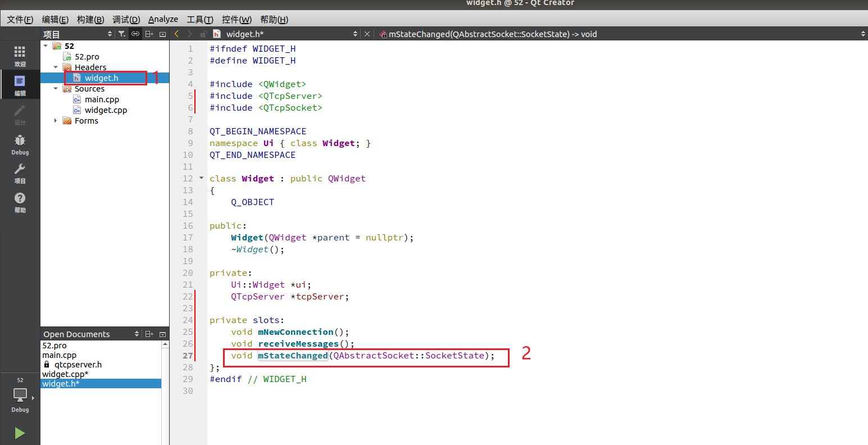Image resolution: width=868 pixels, height=445 pixels.
Task: Switch to 编辑 (Edit) mode
Action: coord(20,85)
